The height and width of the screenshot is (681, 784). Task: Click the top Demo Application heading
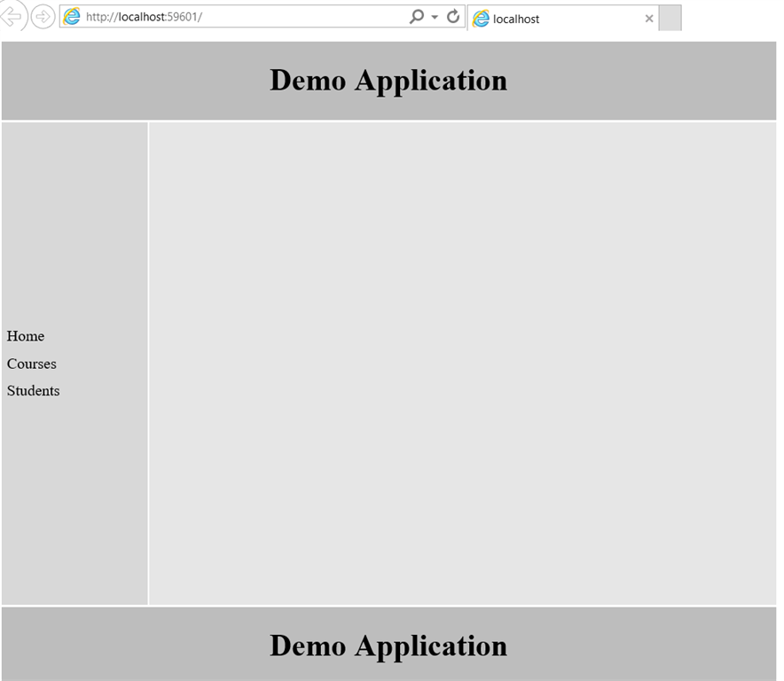tap(388, 80)
